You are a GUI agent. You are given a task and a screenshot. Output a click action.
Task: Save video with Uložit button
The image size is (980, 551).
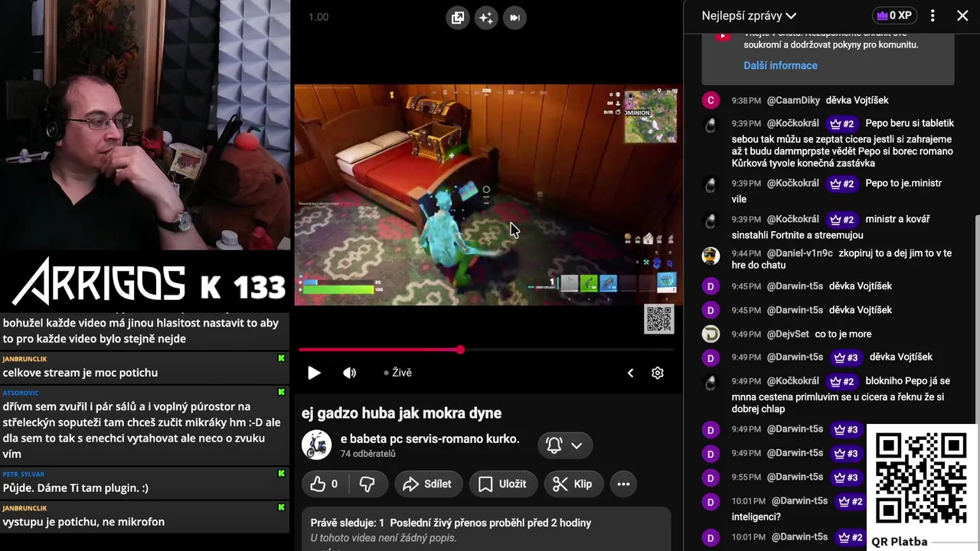(503, 484)
